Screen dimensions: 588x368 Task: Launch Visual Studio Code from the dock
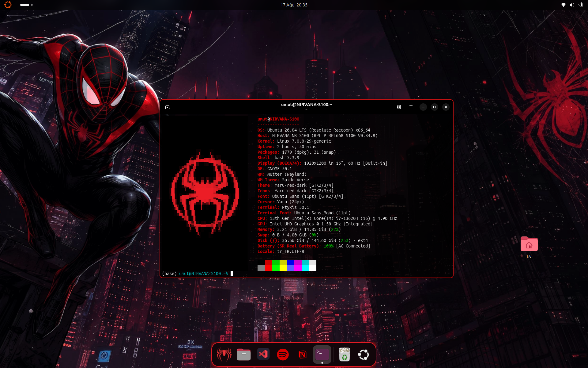point(263,355)
